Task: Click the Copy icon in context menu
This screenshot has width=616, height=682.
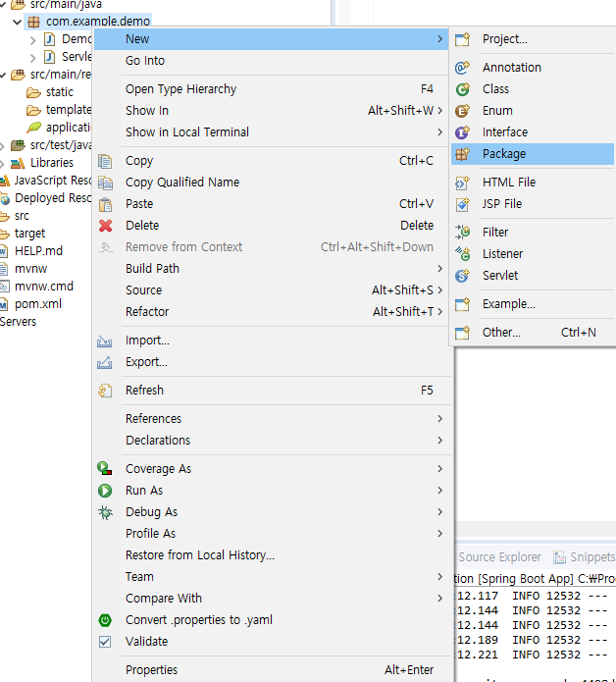Action: [x=105, y=161]
